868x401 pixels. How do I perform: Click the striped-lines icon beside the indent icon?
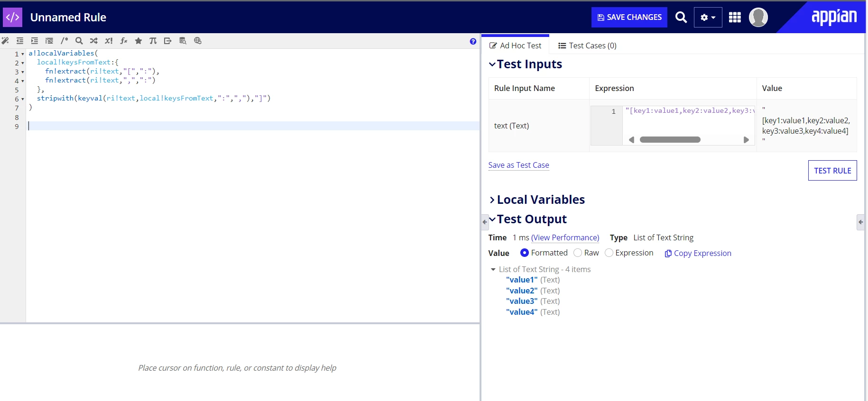49,41
